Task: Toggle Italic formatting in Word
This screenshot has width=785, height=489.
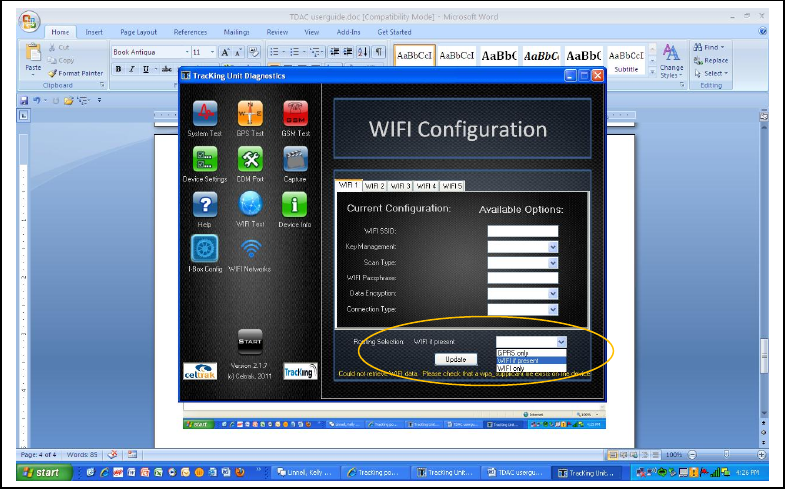Action: click(x=132, y=69)
